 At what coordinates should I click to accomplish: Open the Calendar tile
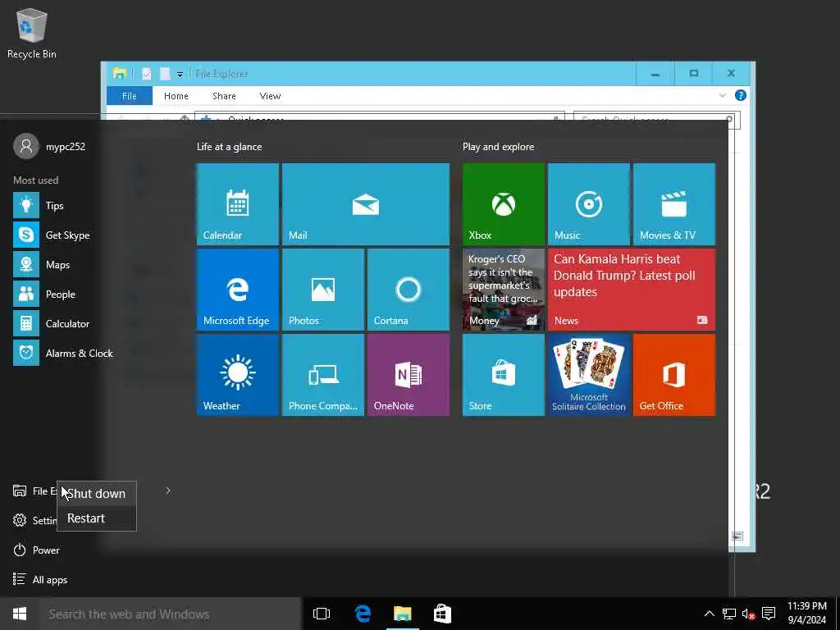click(237, 204)
